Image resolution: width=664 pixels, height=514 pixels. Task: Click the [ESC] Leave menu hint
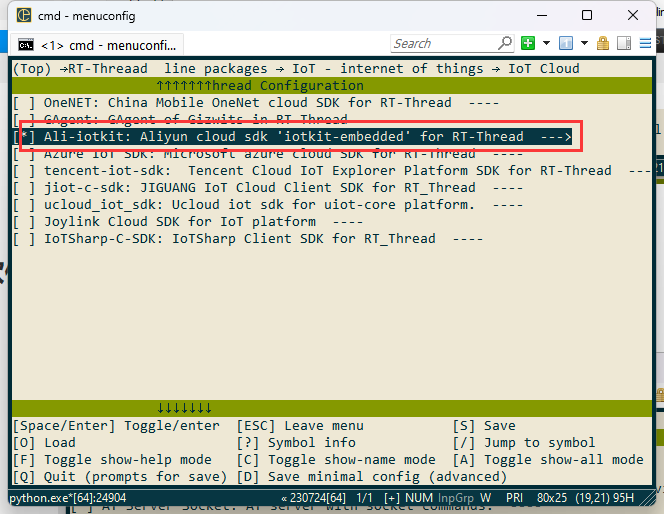coord(300,426)
